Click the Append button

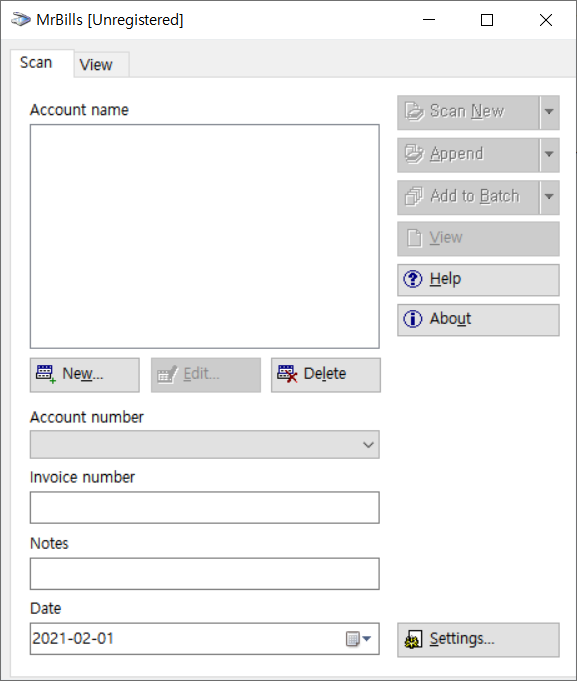468,155
